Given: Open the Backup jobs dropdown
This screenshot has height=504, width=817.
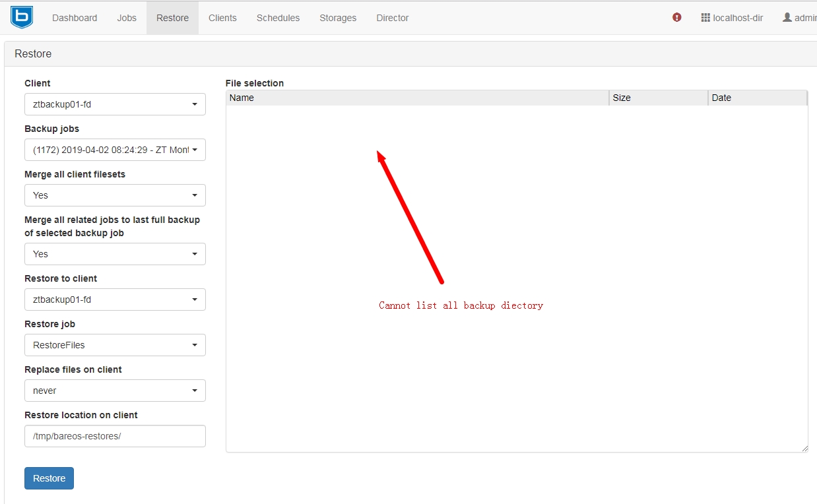Looking at the screenshot, I should coord(115,150).
